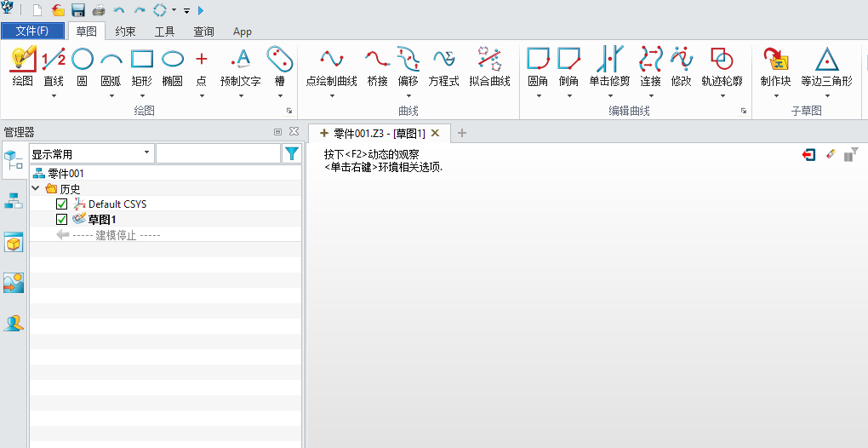Switch to the 工具 ribbon tab
Image resolution: width=868 pixels, height=448 pixels.
[x=164, y=32]
